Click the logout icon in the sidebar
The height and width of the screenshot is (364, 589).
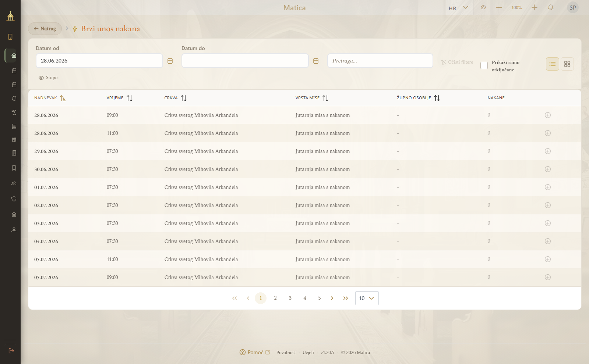click(11, 351)
